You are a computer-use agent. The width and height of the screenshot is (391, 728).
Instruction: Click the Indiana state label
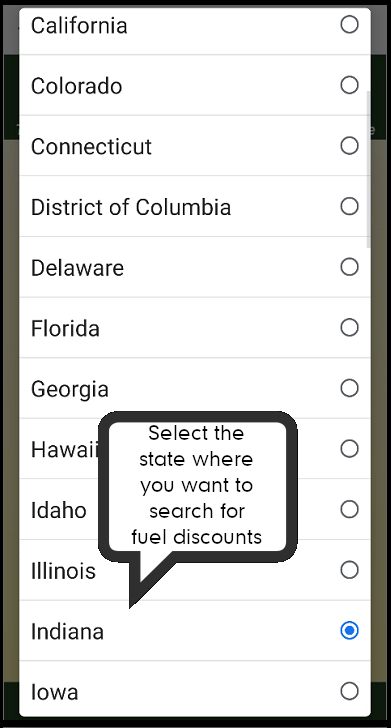click(x=67, y=631)
